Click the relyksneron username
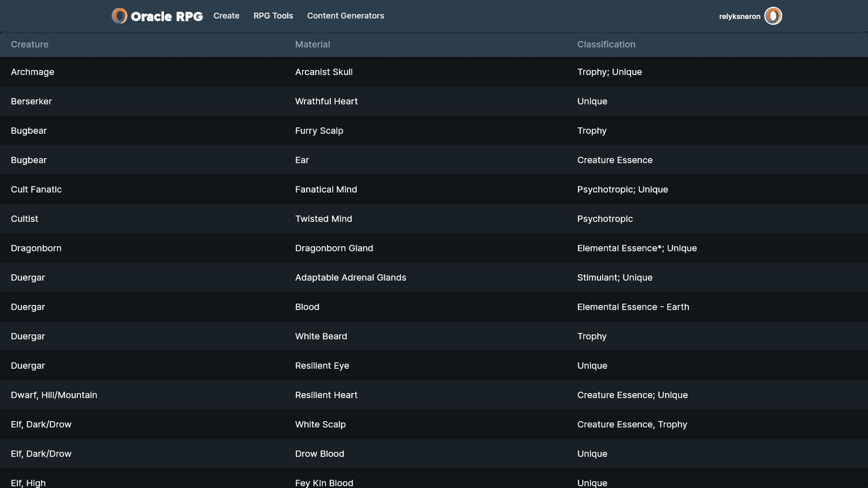Screen dimensions: 868x488 [x=739, y=17]
